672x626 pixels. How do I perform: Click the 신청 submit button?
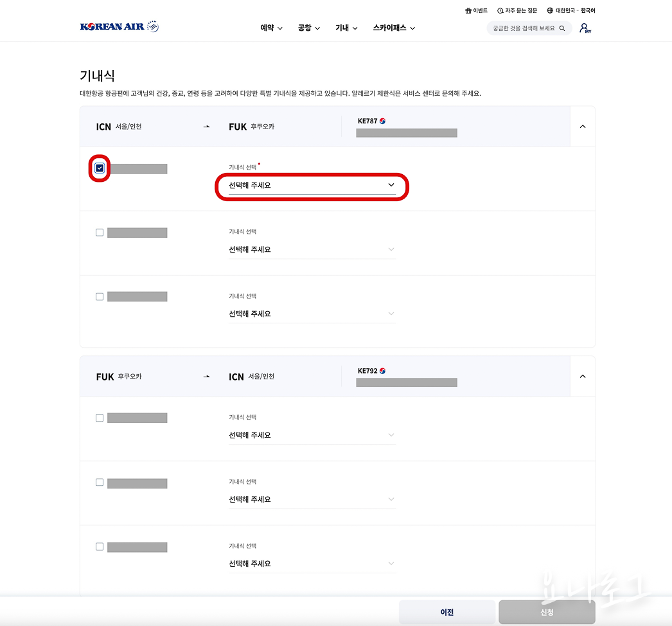pos(546,612)
